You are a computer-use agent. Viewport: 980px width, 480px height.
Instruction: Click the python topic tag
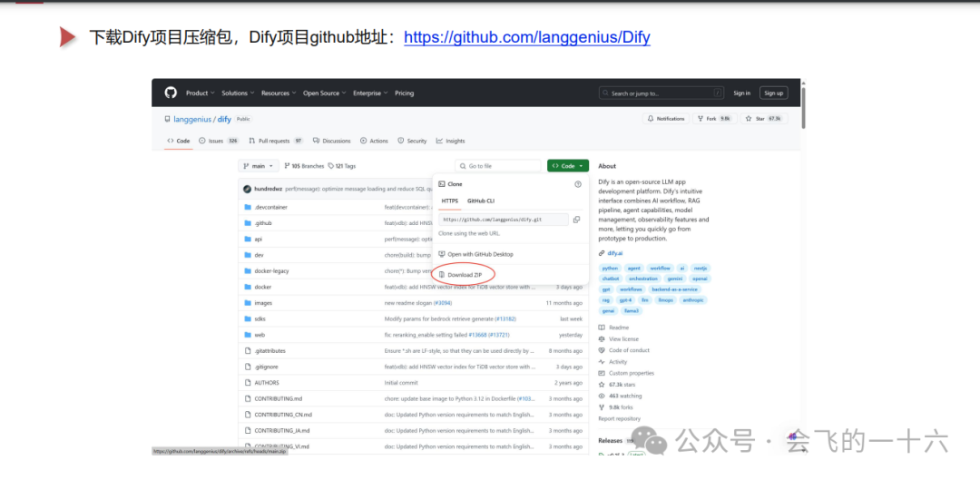610,268
